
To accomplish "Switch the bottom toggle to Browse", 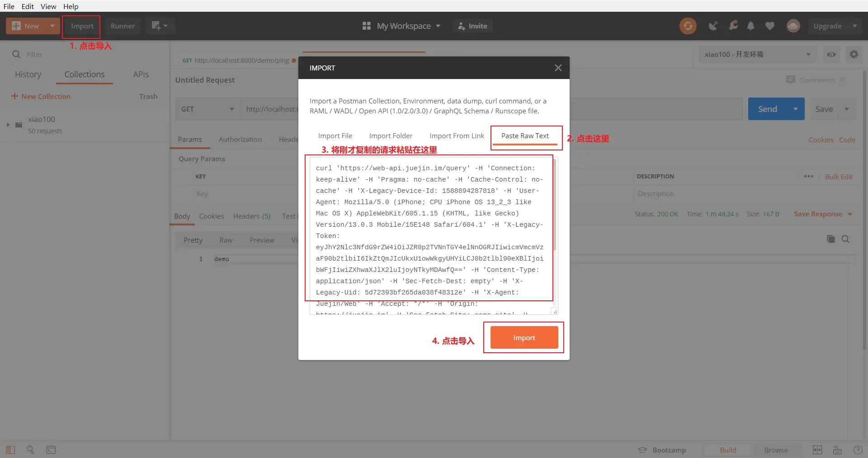I will pyautogui.click(x=776, y=450).
